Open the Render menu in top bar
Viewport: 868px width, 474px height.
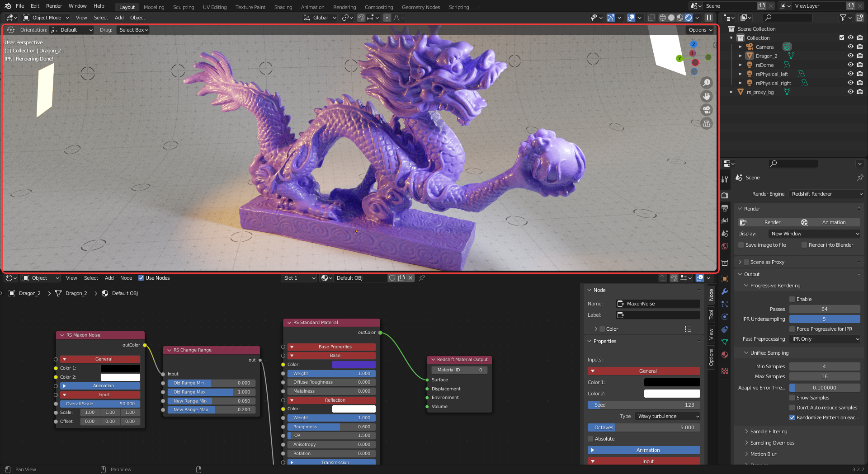(x=54, y=6)
